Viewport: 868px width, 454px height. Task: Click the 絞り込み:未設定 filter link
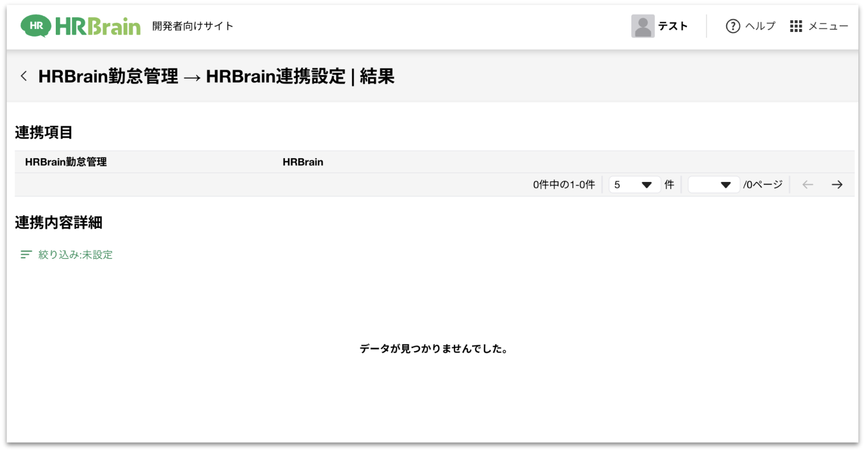tap(76, 255)
